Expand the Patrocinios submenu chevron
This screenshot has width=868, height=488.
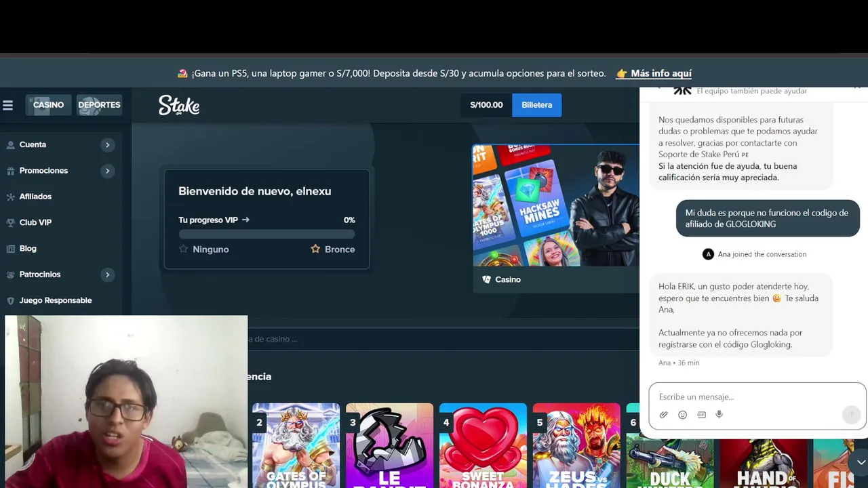[x=107, y=274]
